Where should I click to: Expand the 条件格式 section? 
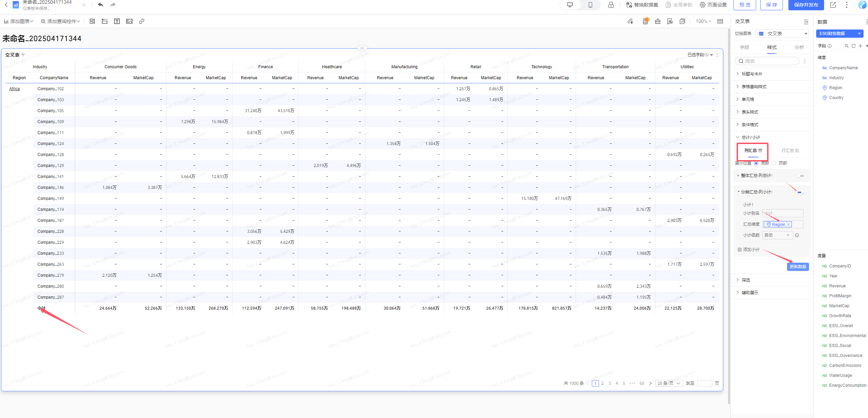pos(750,125)
